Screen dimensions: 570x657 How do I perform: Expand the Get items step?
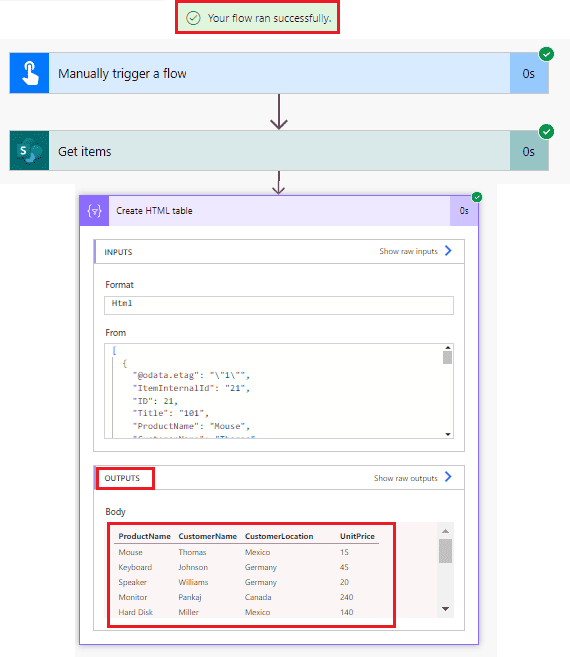(x=279, y=151)
